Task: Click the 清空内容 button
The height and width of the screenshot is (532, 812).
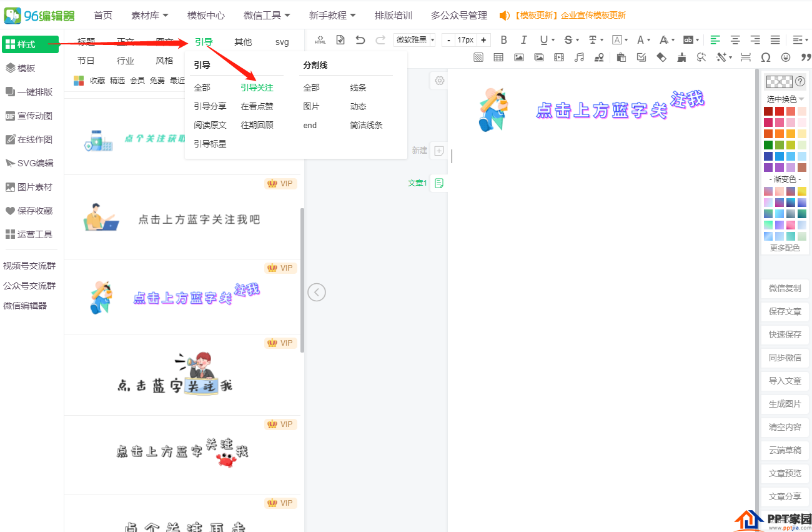Action: click(785, 427)
